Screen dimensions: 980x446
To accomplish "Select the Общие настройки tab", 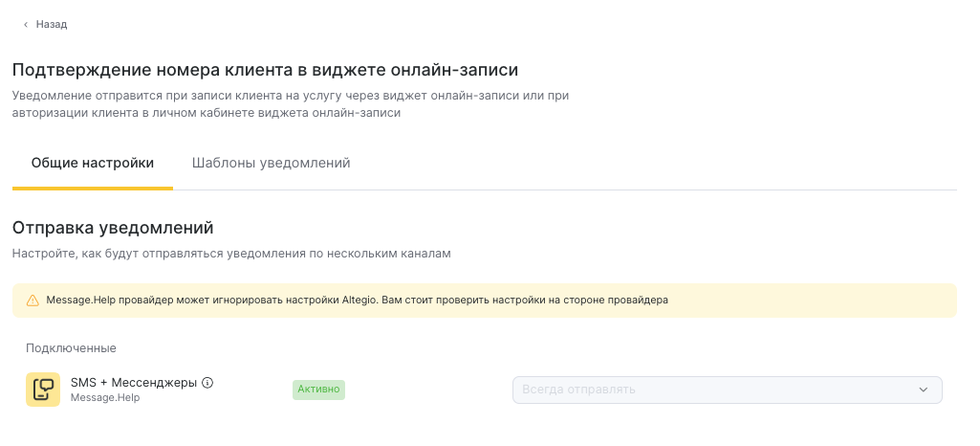I will click(x=93, y=163).
